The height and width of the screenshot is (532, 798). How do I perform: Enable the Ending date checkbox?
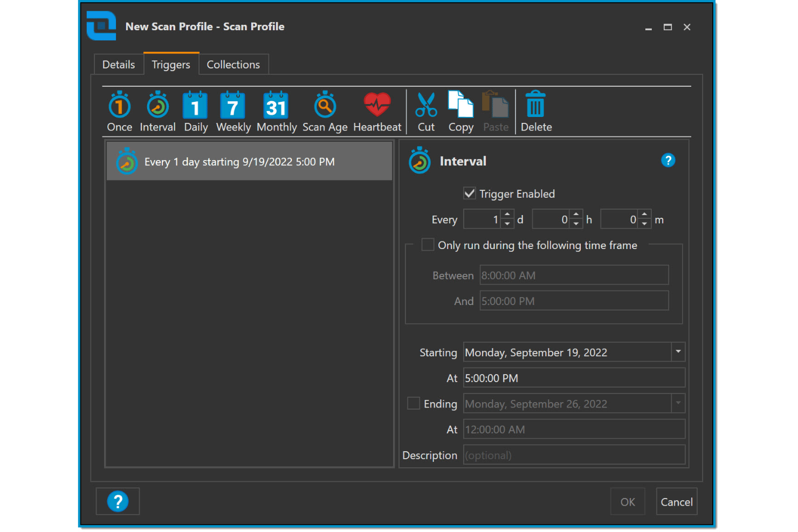tap(414, 403)
